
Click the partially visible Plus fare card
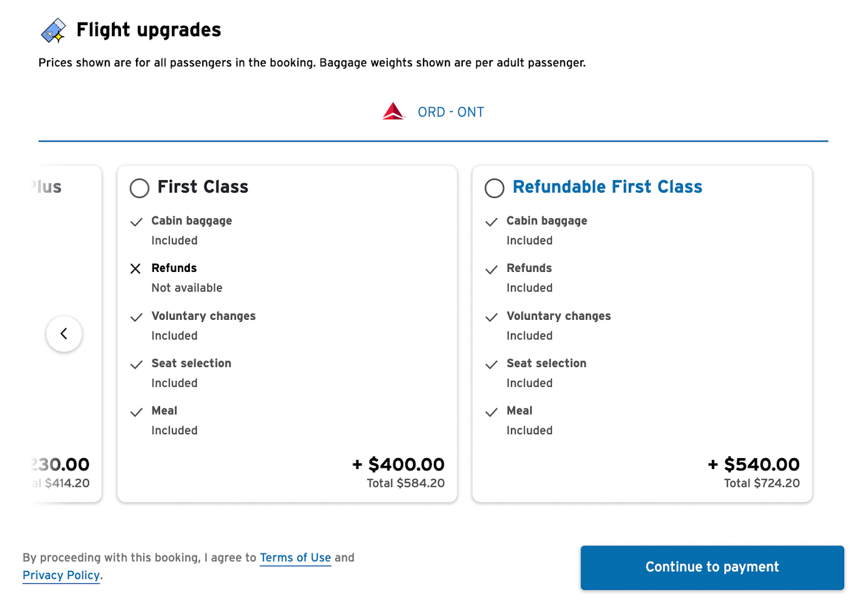pyautogui.click(x=65, y=334)
